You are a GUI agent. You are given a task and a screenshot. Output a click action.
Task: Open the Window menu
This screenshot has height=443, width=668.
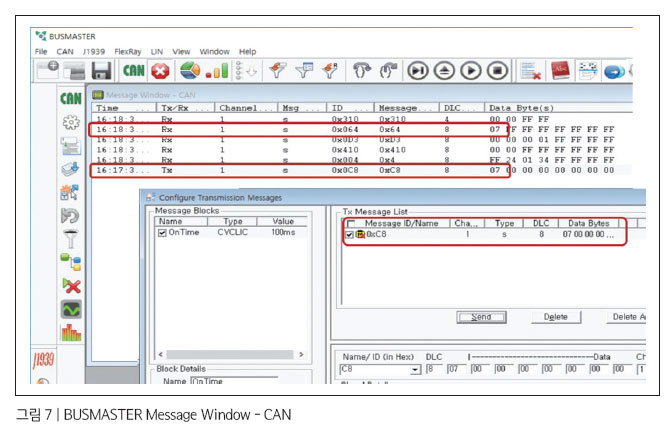[214, 52]
